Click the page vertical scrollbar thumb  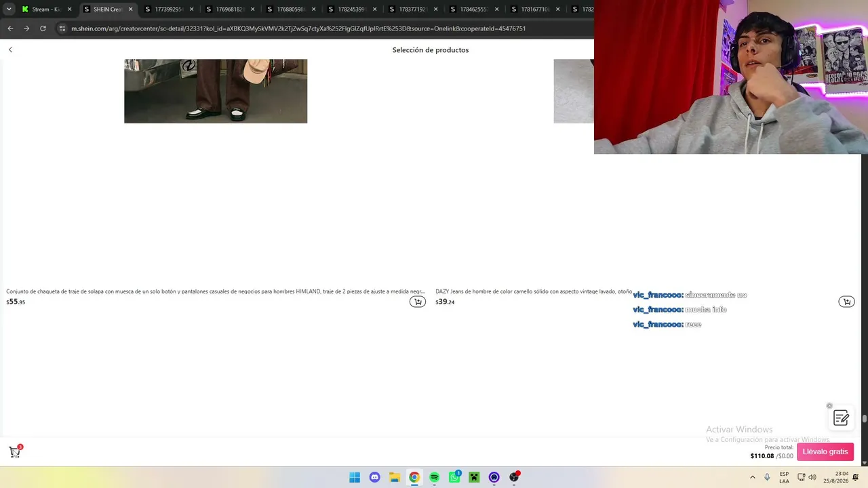865,419
